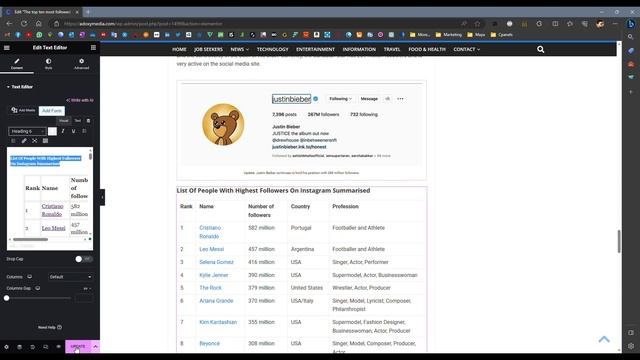Image resolution: width=640 pixels, height=360 pixels.
Task: Open the TRAVEL menu item
Action: [392, 49]
